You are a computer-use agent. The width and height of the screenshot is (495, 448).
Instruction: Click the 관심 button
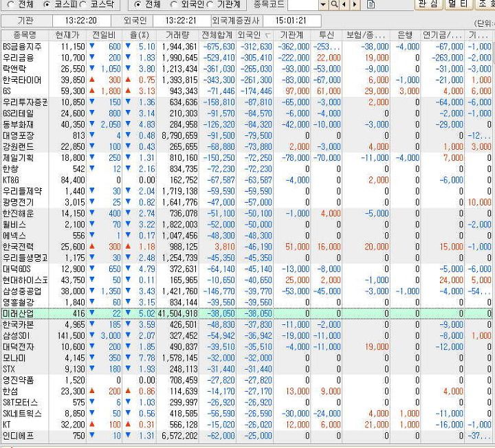(429, 4)
